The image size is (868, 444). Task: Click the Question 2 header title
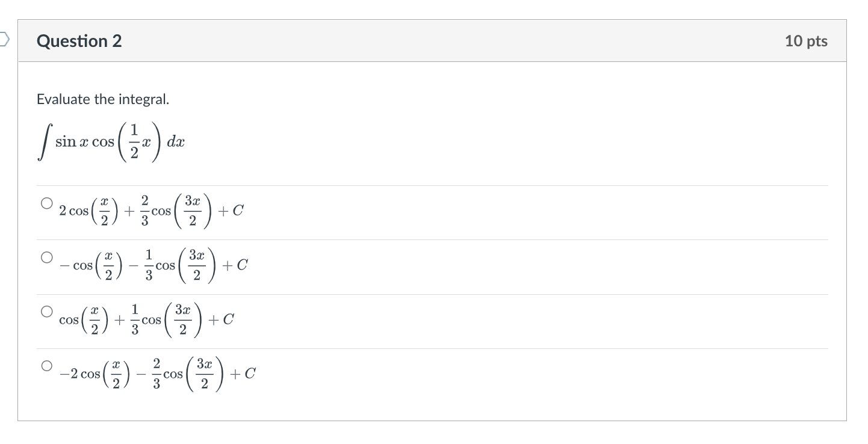(x=79, y=41)
